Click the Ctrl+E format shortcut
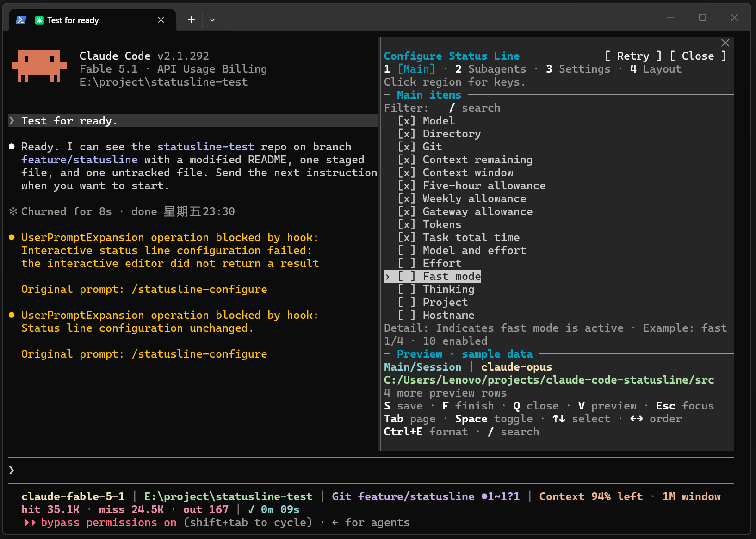Image resolution: width=756 pixels, height=539 pixels. (x=426, y=432)
